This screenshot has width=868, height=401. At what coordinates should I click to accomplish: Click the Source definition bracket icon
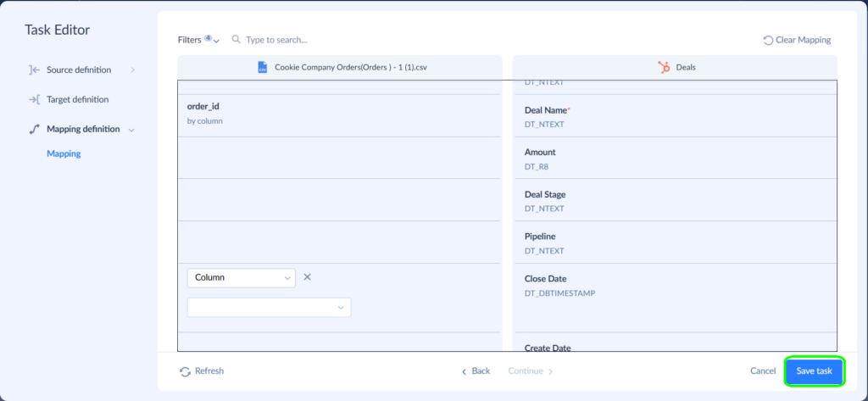[x=34, y=70]
